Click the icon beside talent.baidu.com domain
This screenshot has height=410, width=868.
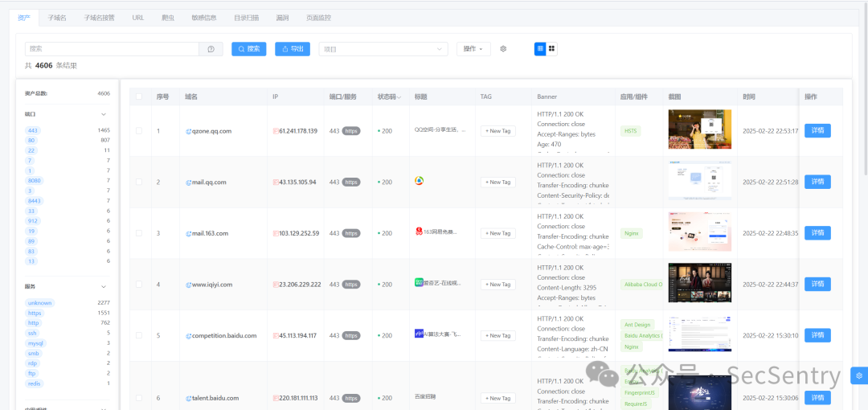pos(188,399)
